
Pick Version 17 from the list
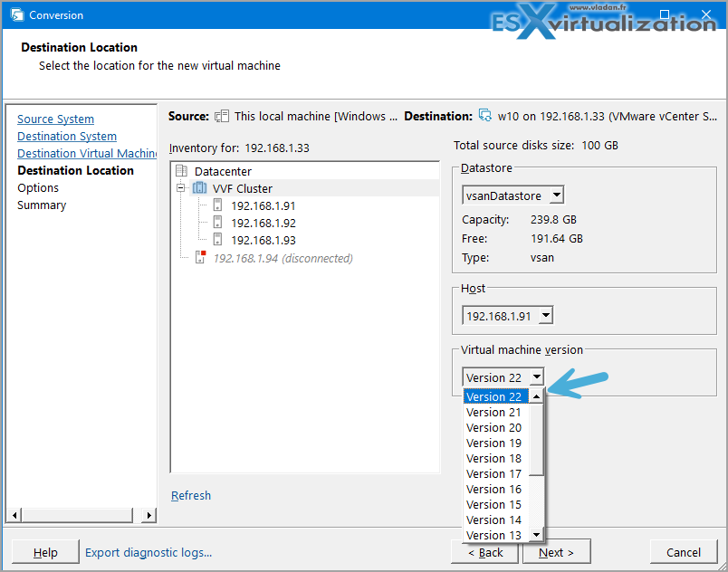pos(496,473)
